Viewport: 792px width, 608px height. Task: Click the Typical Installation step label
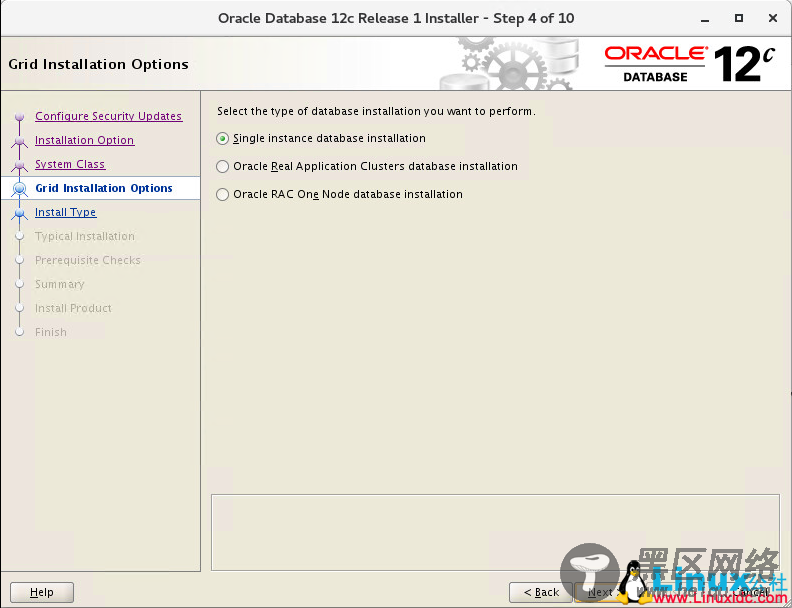(85, 236)
